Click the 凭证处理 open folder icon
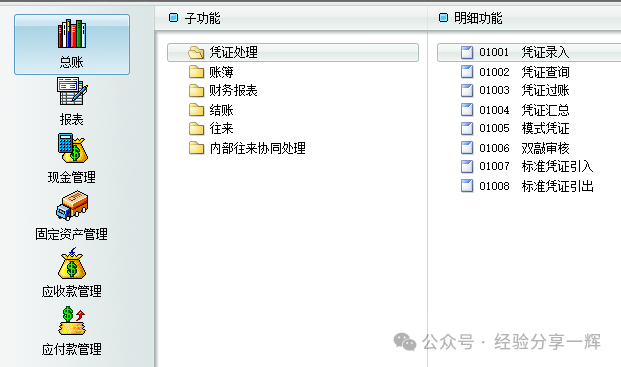Image resolution: width=621 pixels, height=367 pixels. 196,52
